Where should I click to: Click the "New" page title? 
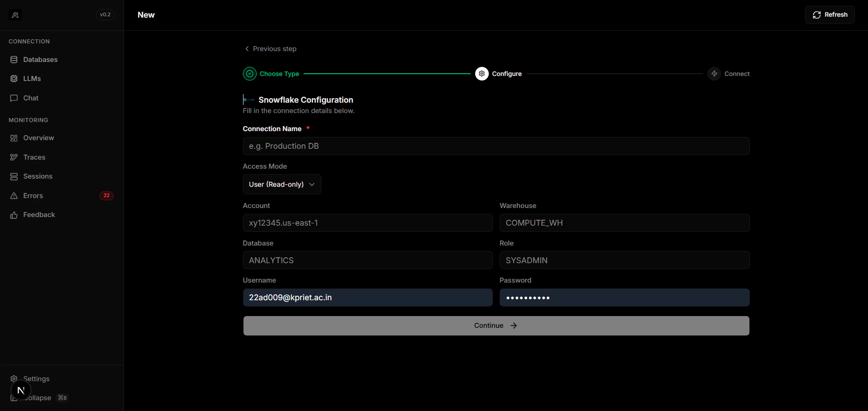(x=146, y=15)
